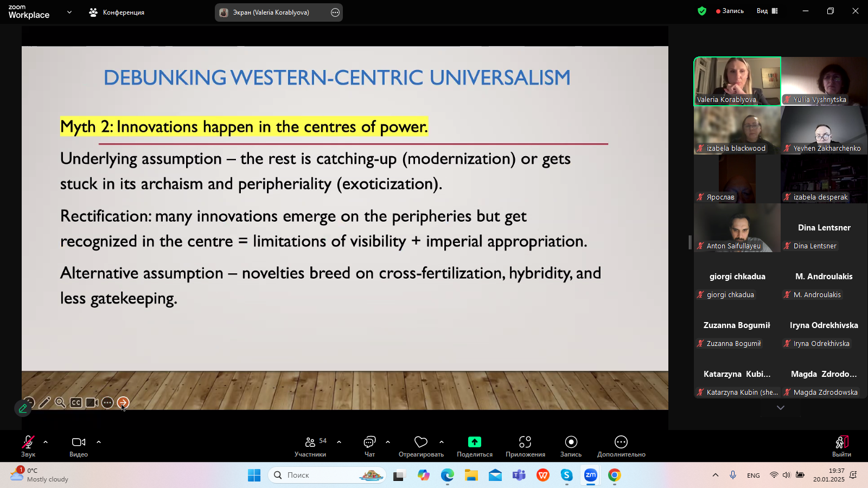
Task: Click the Запись record button in toolbar
Action: coord(571,446)
